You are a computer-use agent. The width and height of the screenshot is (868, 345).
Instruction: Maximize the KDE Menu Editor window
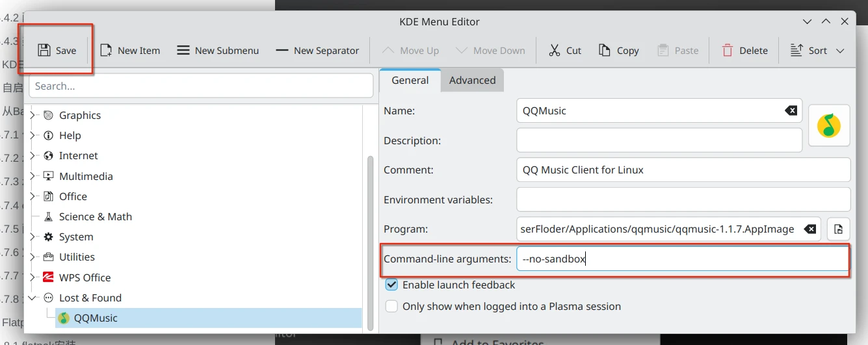click(826, 21)
